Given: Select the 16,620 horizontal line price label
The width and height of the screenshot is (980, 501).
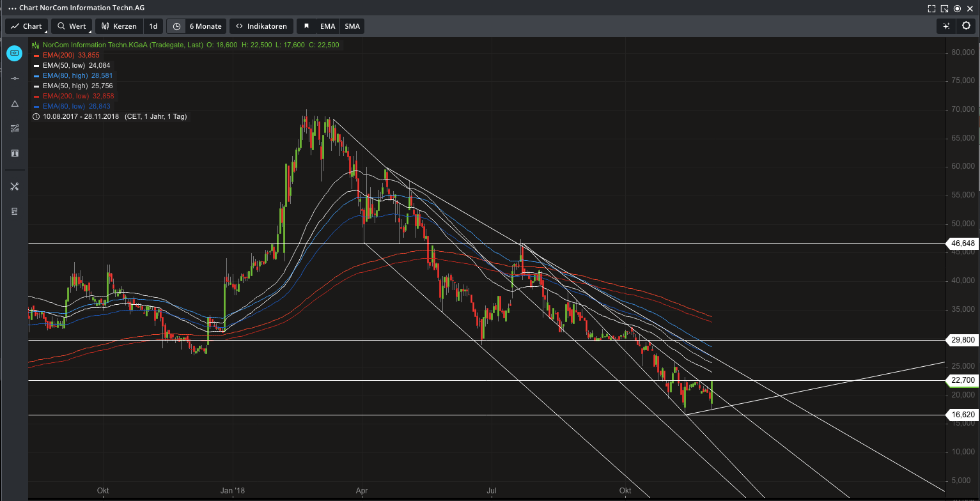Looking at the screenshot, I should click(x=963, y=415).
